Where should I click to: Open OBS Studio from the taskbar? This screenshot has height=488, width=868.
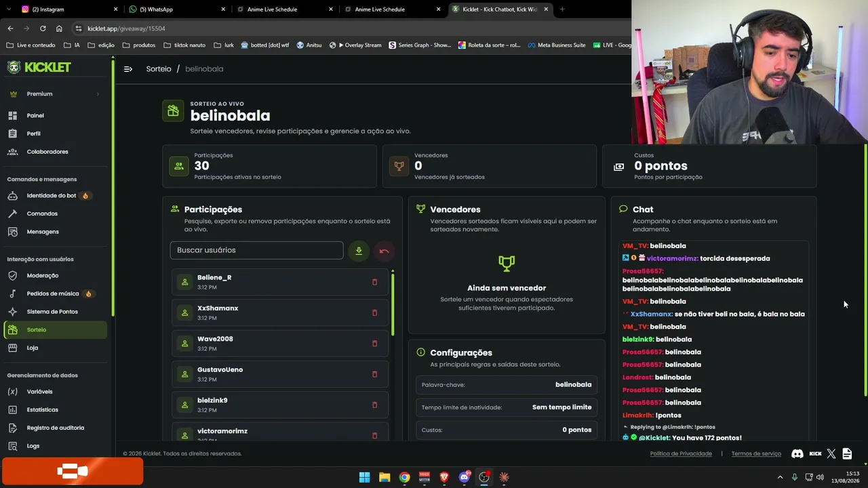(484, 477)
